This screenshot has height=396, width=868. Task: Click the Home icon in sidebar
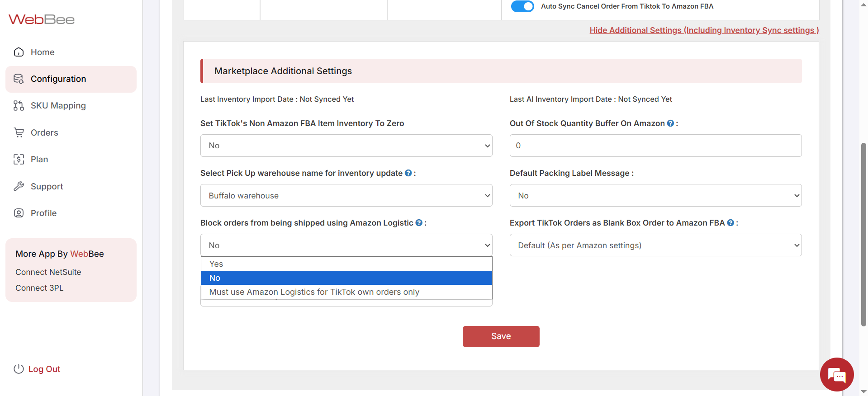tap(19, 52)
